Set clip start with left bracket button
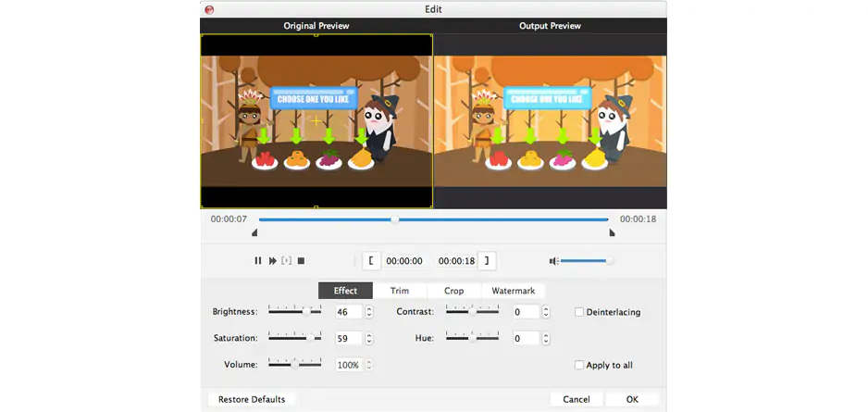The height and width of the screenshot is (412, 868). tap(370, 261)
